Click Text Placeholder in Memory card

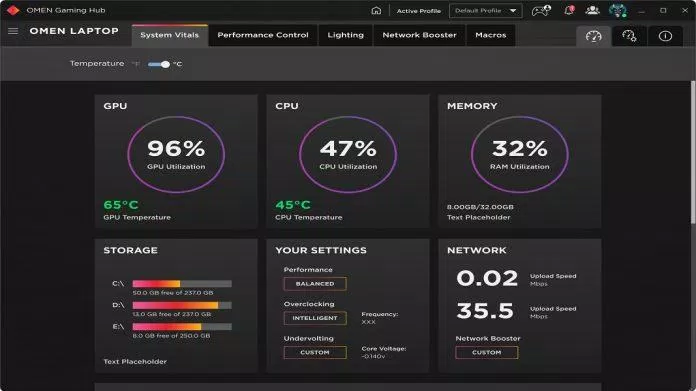[x=478, y=217]
